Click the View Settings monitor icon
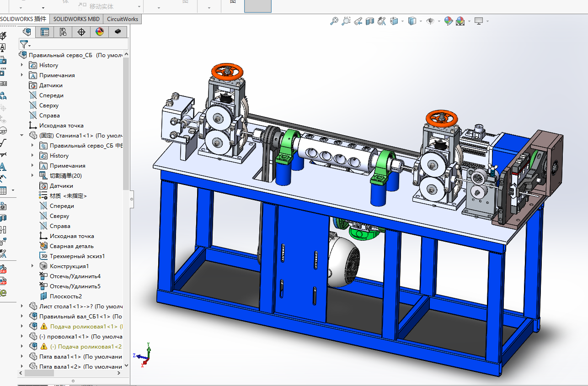Viewport: 588px width, 386px height. pyautogui.click(x=479, y=21)
